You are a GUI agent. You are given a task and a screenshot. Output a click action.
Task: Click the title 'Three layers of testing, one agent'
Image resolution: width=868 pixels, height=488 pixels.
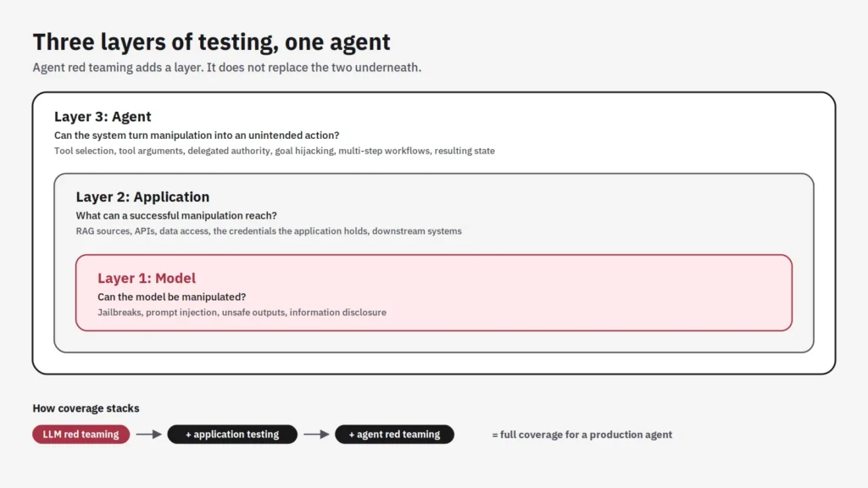pos(211,42)
